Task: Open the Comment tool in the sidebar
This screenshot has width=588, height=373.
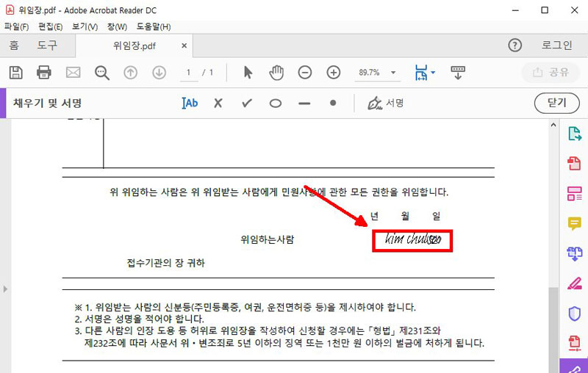Action: (x=574, y=223)
